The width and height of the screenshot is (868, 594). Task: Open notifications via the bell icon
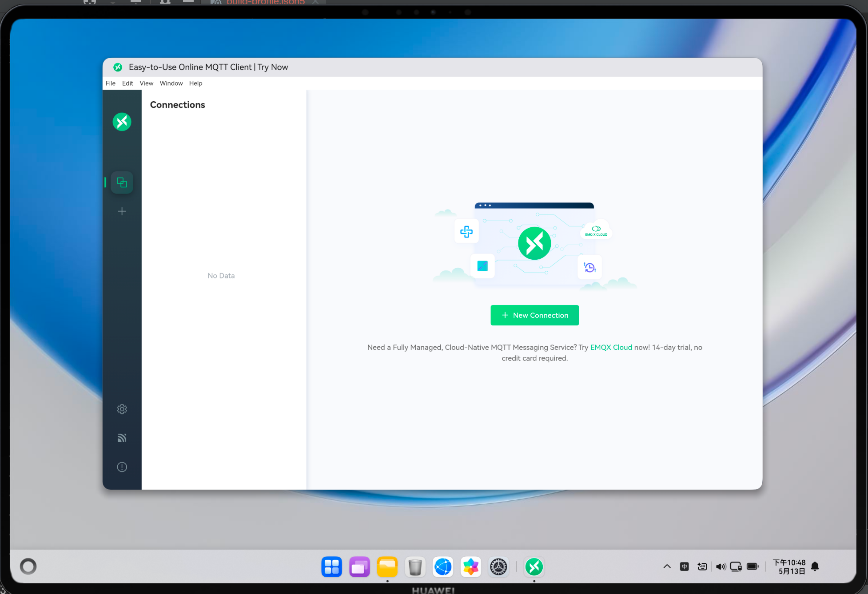(815, 566)
